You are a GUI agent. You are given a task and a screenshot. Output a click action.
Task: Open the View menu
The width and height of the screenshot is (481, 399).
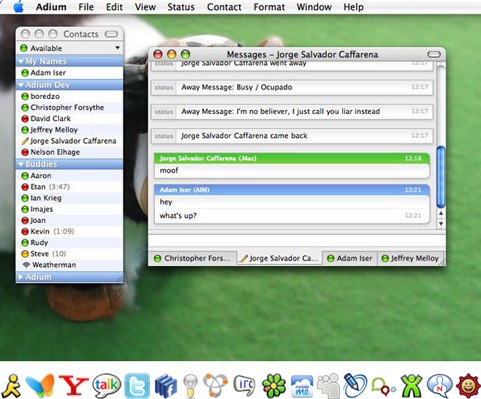pyautogui.click(x=145, y=7)
